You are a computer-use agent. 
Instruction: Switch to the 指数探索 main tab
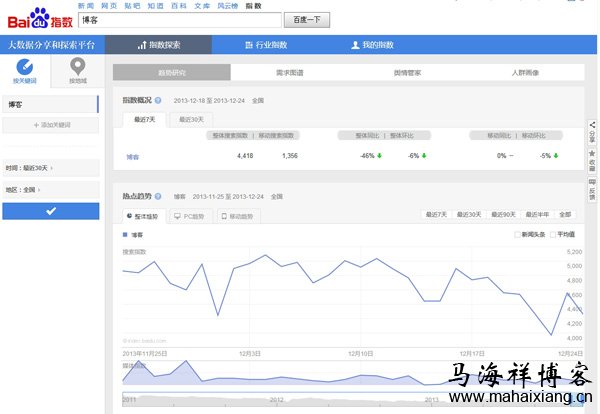click(x=158, y=45)
